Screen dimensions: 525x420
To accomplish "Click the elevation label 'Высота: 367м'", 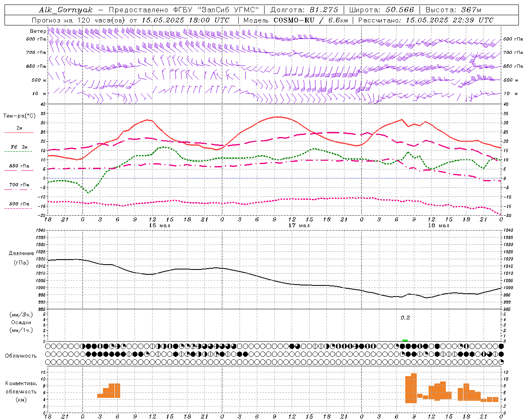I will click(453, 10).
